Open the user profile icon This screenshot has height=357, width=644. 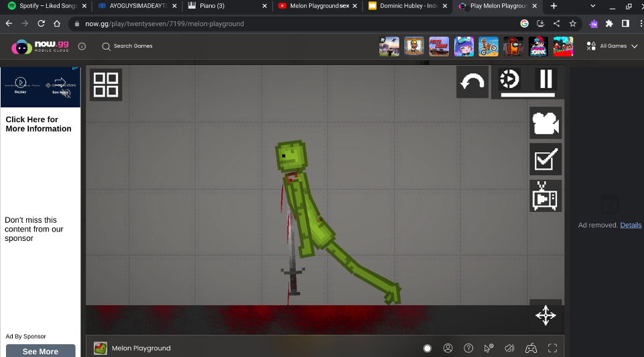click(448, 348)
